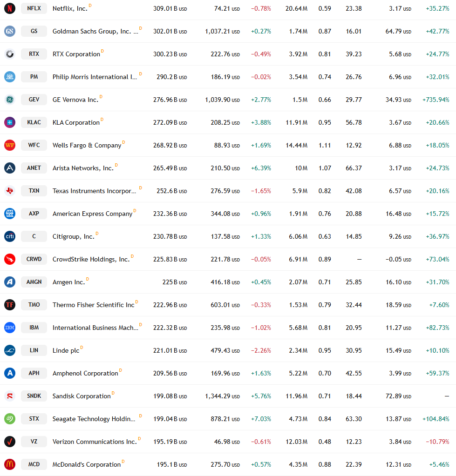Click the Texas Instruments logo icon

(x=10, y=191)
